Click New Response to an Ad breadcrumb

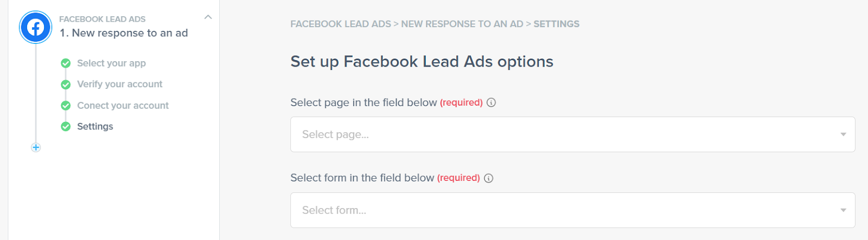462,24
